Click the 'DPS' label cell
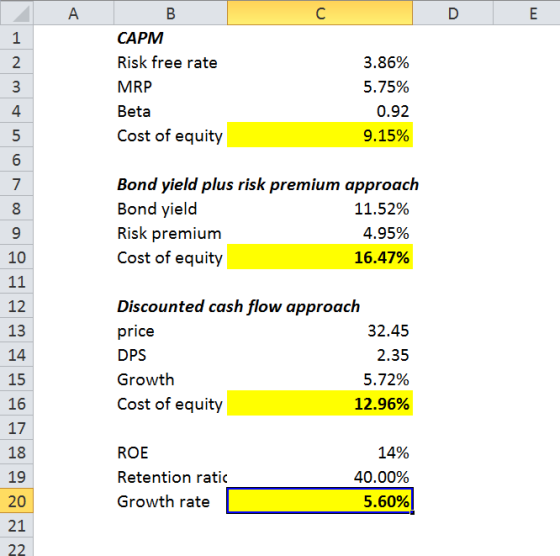Screen dimensions: 560x556 (x=171, y=355)
